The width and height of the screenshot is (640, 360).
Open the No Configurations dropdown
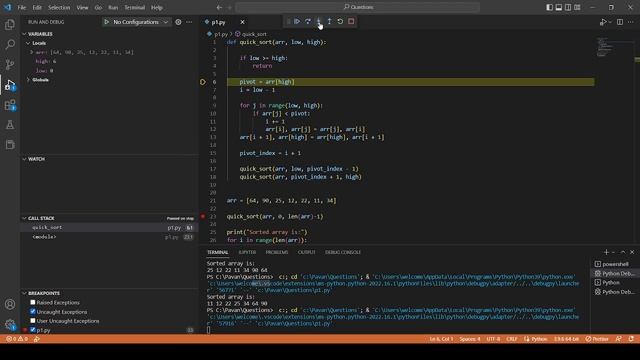[137, 22]
